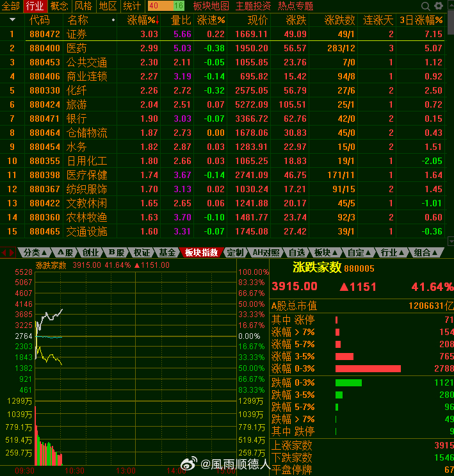Image resolution: width=454 pixels, height=476 pixels.
Task: Click the table scrollbar down arrow
Action: 451,242
